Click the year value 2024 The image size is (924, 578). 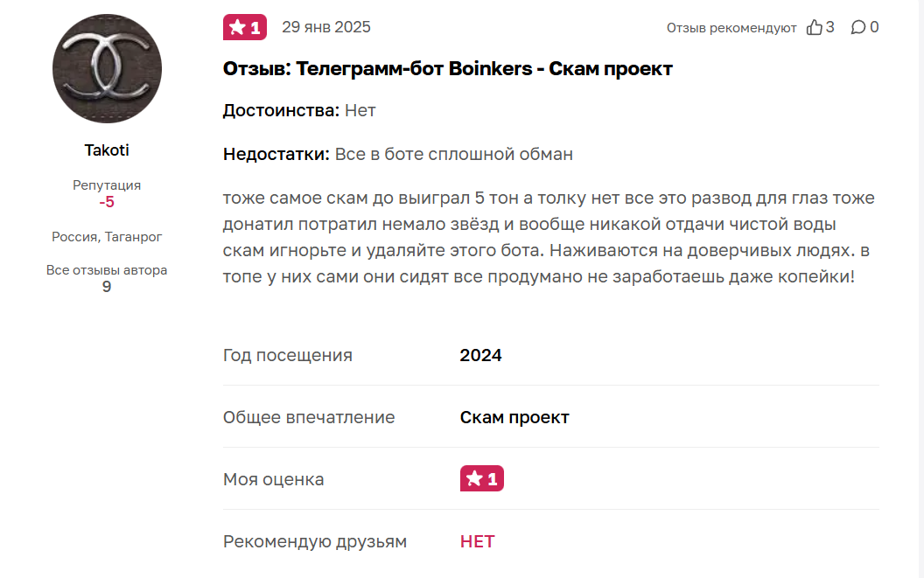point(480,355)
